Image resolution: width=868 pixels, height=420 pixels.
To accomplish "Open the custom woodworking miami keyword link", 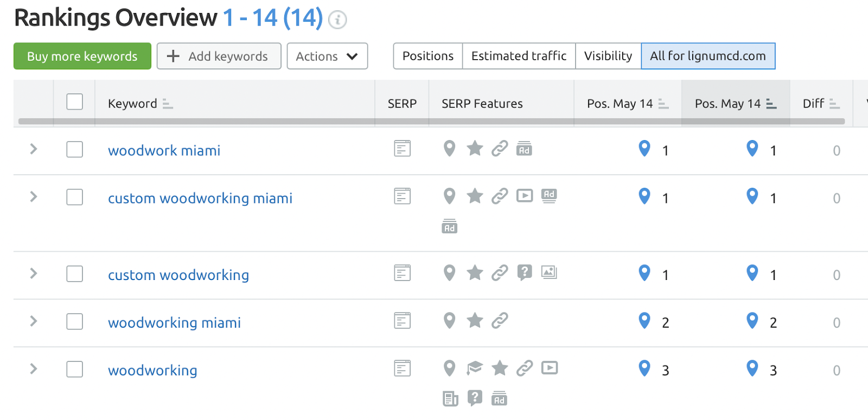I will [x=200, y=199].
